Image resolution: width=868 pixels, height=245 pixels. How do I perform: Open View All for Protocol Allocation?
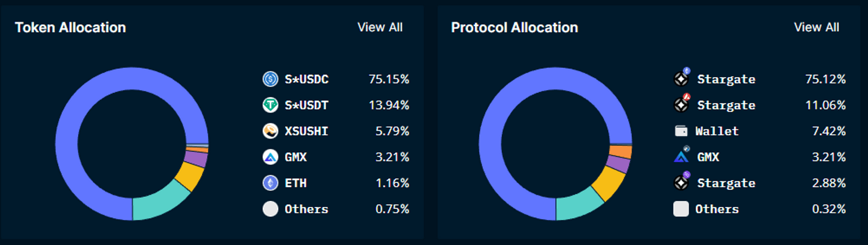pos(816,27)
